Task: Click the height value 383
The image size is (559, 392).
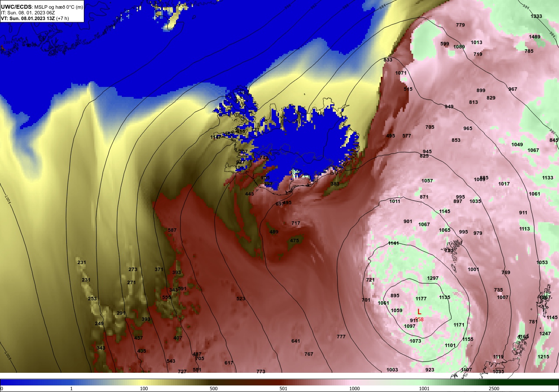Action: tap(335, 184)
